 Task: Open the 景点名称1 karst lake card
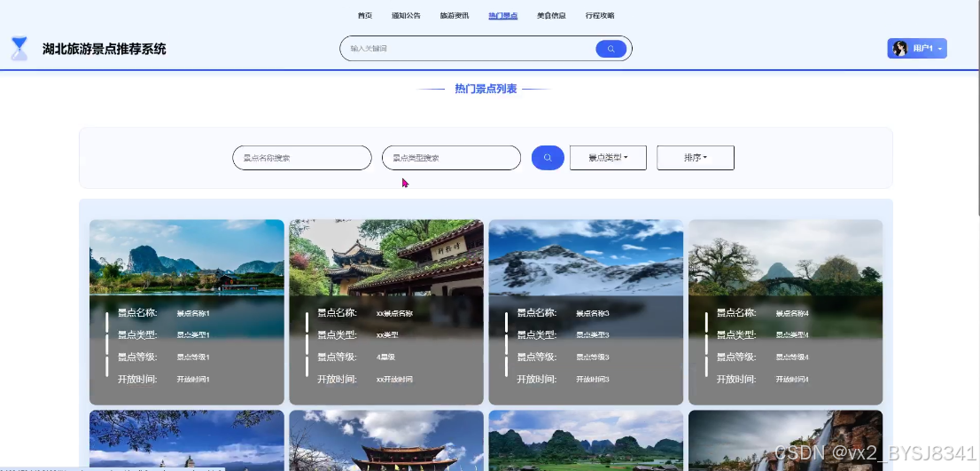coord(187,312)
